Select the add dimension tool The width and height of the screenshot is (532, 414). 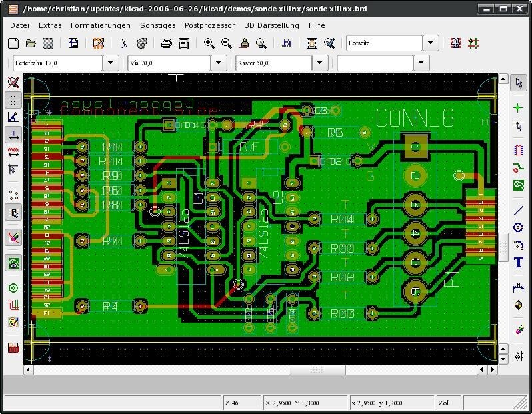coord(519,288)
